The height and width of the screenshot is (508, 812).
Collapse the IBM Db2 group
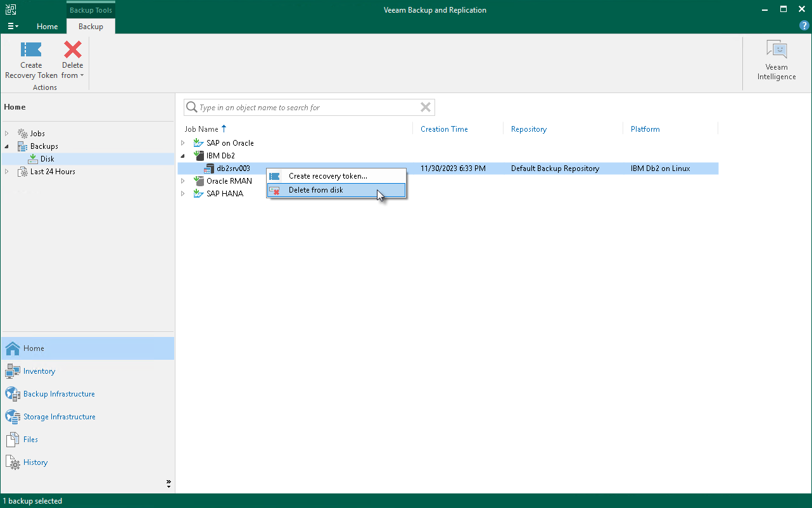click(183, 156)
